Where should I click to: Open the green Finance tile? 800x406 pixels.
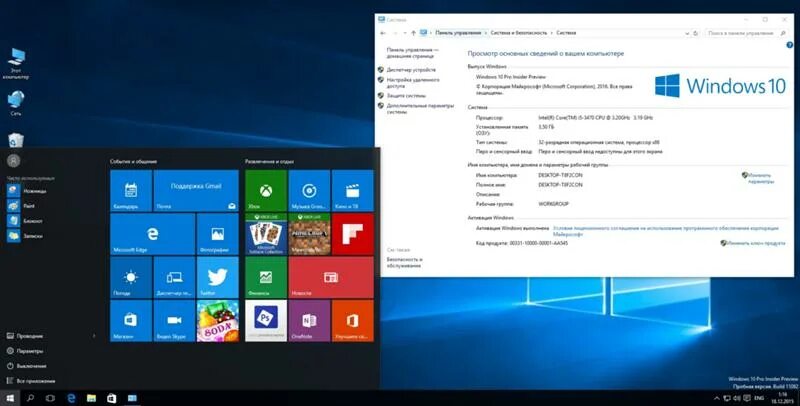(266, 277)
